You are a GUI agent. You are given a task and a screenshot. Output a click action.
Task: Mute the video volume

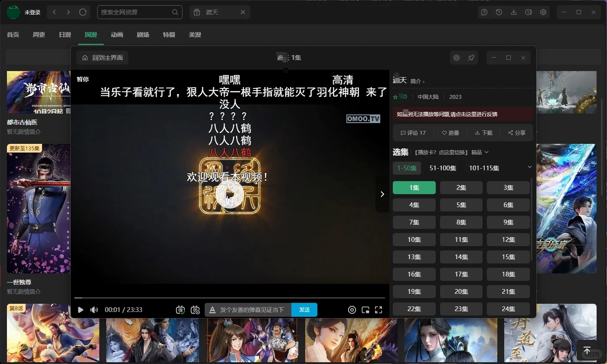pos(94,309)
